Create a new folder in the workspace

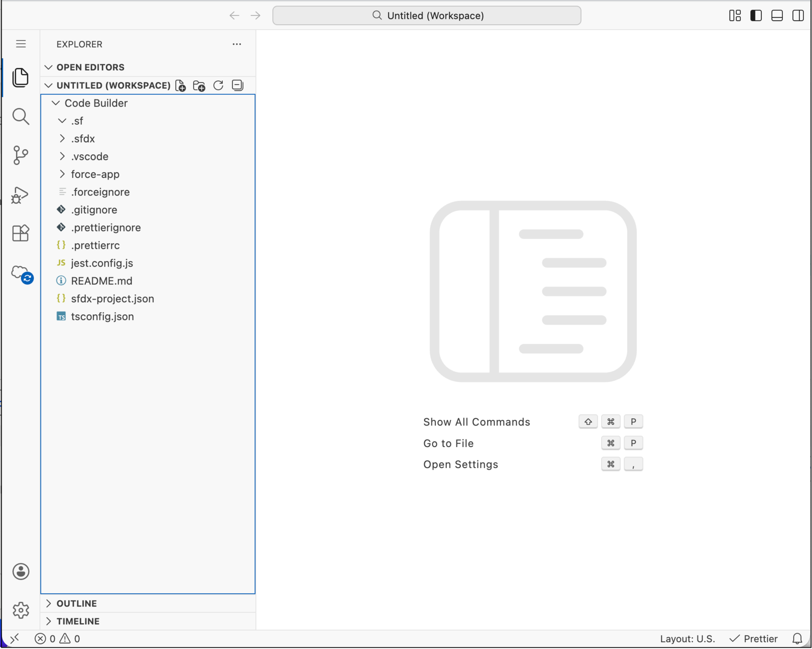[x=199, y=85]
